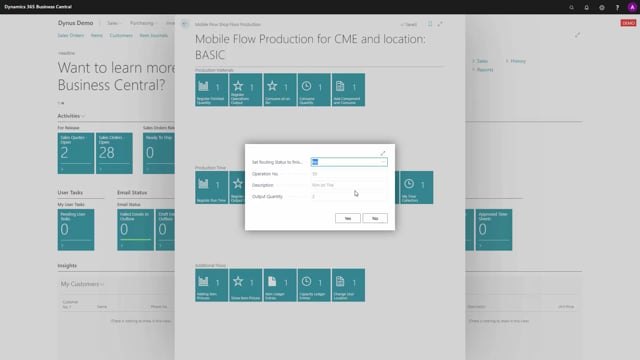640x360 pixels.
Task: Click the Output Quantity field
Action: click(x=349, y=196)
